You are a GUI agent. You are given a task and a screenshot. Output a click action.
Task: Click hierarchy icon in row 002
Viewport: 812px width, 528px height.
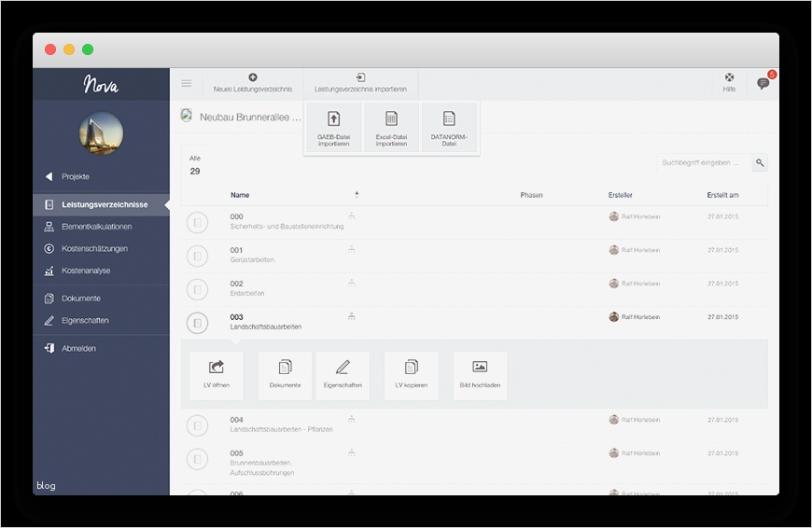pos(352,283)
